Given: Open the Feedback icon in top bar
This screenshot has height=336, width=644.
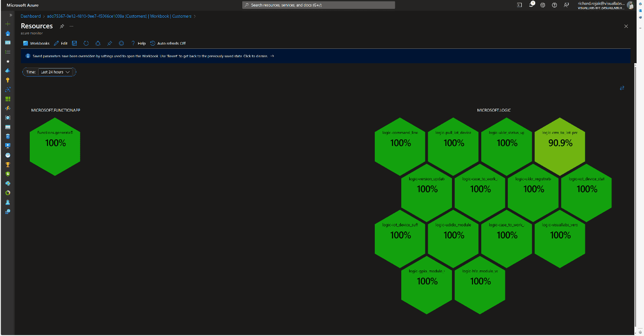Looking at the screenshot, I should [x=566, y=5].
